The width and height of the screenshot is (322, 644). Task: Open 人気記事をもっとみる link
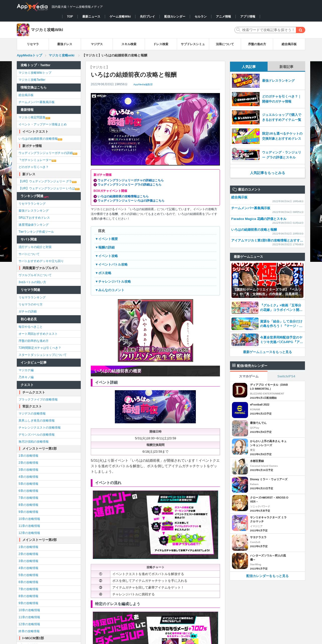coord(267,173)
